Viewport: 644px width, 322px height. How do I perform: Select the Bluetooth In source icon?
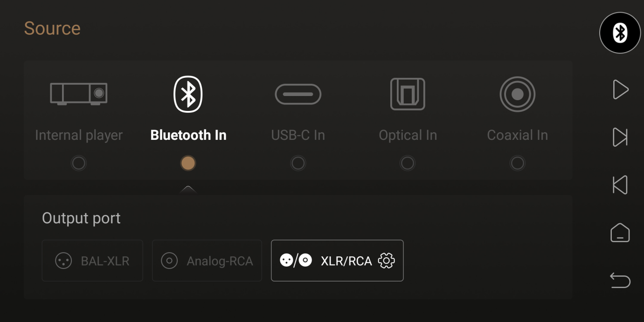point(188,94)
